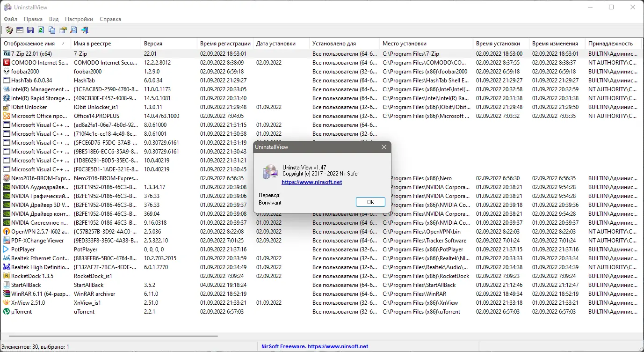Click the Realtek High Definition row icon
The width and height of the screenshot is (644, 352).
click(7, 267)
